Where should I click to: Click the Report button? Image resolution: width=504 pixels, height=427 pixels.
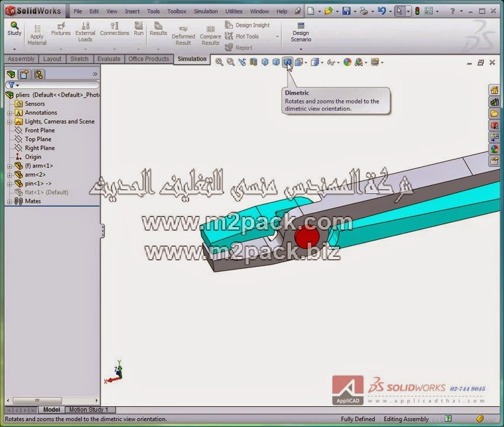click(x=238, y=47)
